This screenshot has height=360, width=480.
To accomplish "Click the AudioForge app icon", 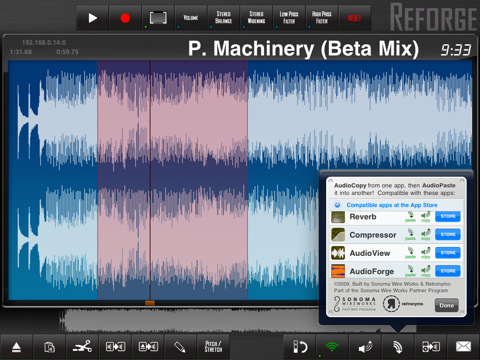I will tap(338, 271).
